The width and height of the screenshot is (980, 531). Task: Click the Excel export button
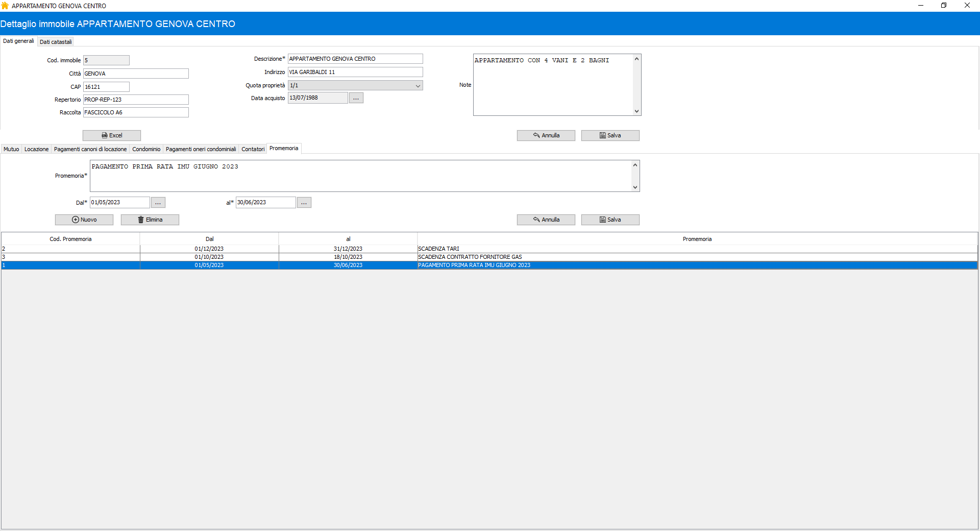112,135
